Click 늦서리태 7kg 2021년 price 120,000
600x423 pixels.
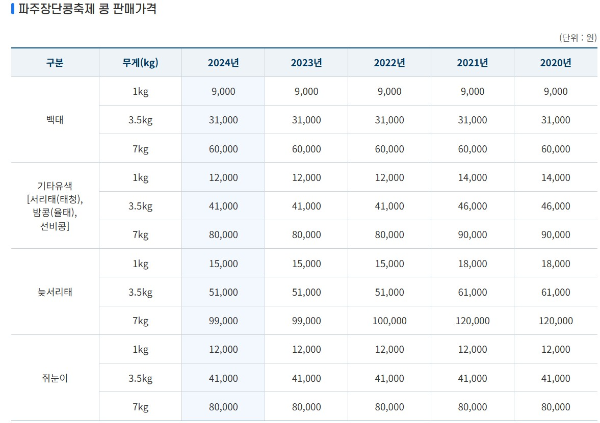pos(473,320)
